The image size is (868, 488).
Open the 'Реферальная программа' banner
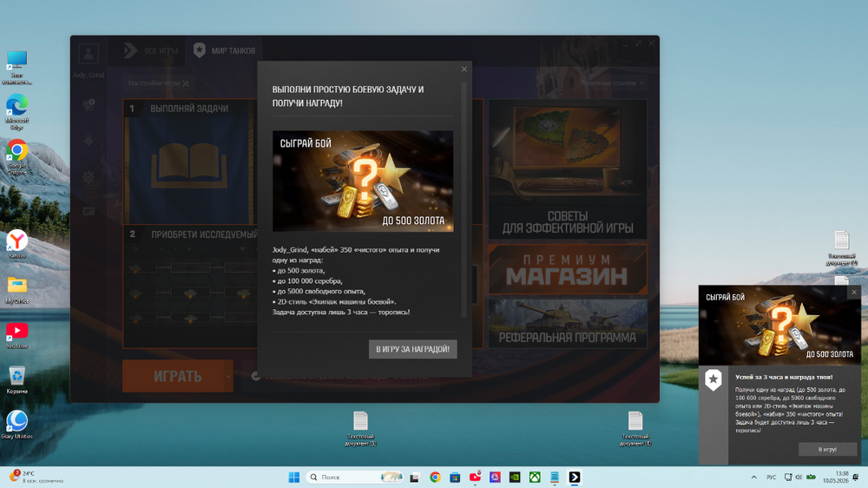(x=568, y=324)
